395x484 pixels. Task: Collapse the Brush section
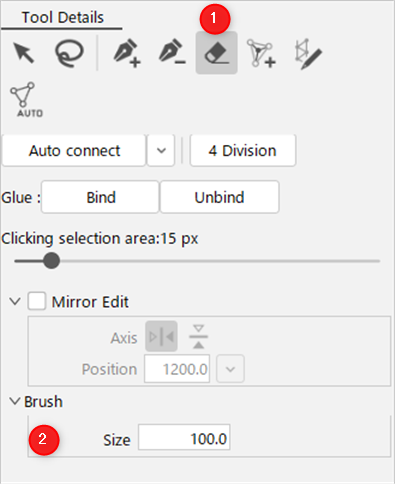pyautogui.click(x=15, y=401)
